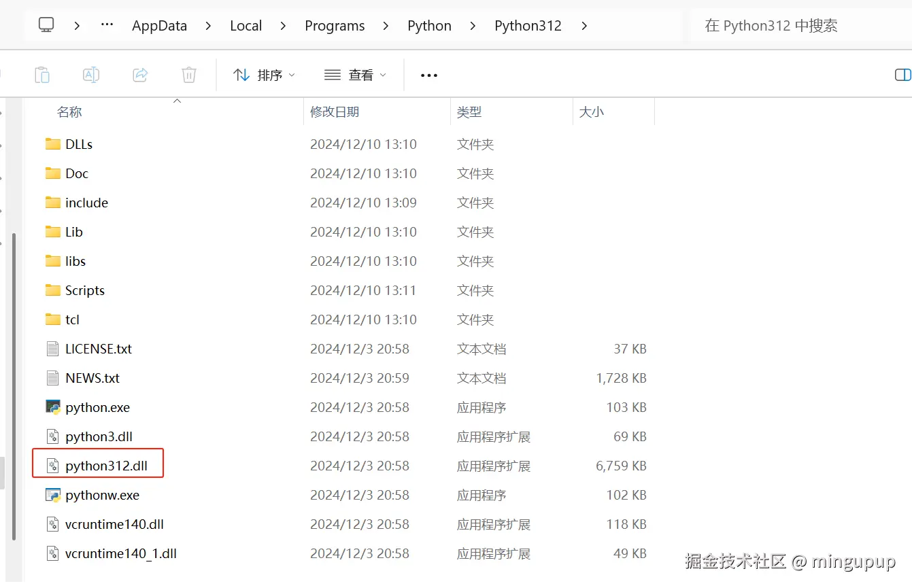Viewport: 912px width, 588px height.
Task: Click the NEWS.txt document icon
Action: 53,378
